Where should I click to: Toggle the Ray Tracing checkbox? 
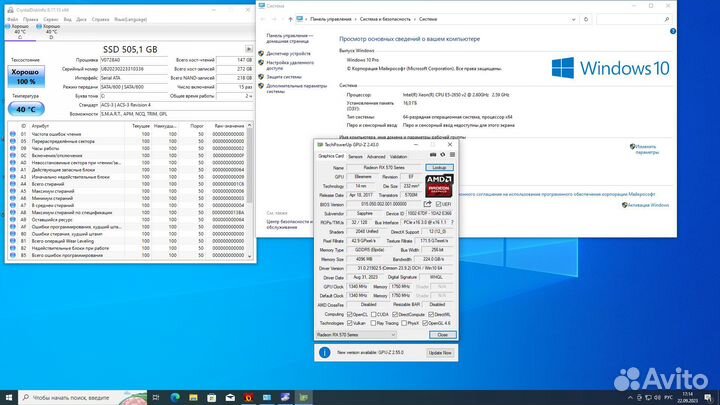(373, 323)
